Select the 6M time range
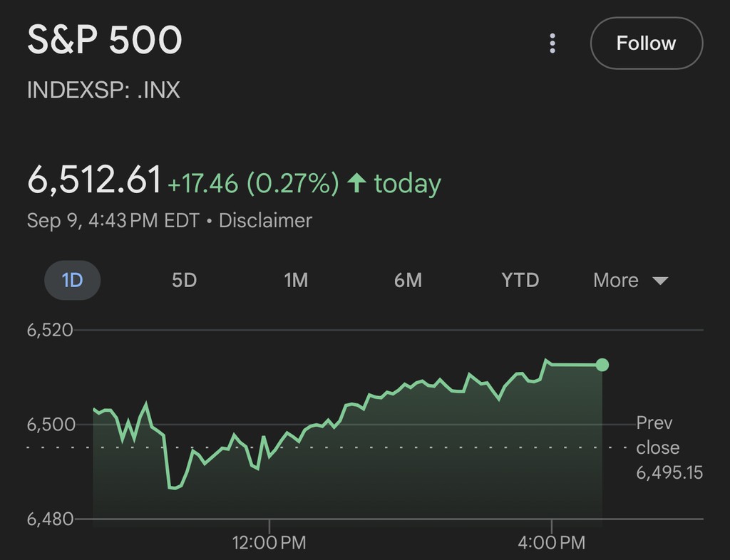This screenshot has height=560, width=730. click(408, 280)
